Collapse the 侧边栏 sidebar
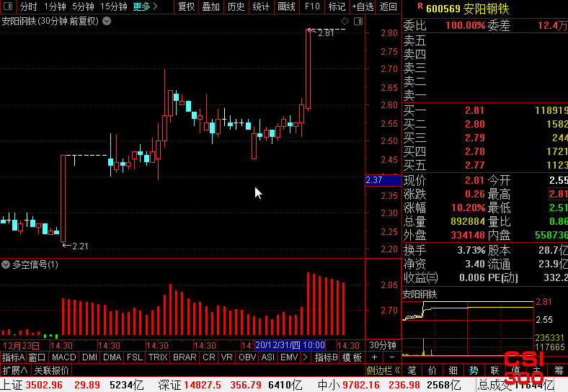This screenshot has width=568, height=392. tap(383, 370)
